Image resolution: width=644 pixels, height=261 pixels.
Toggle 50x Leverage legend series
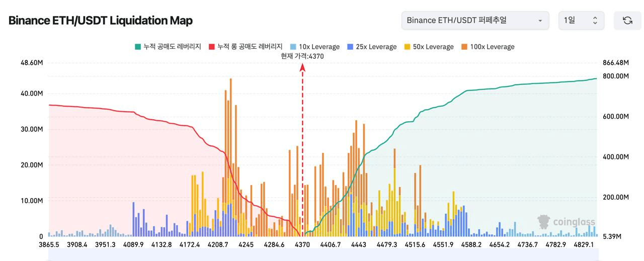(x=429, y=47)
